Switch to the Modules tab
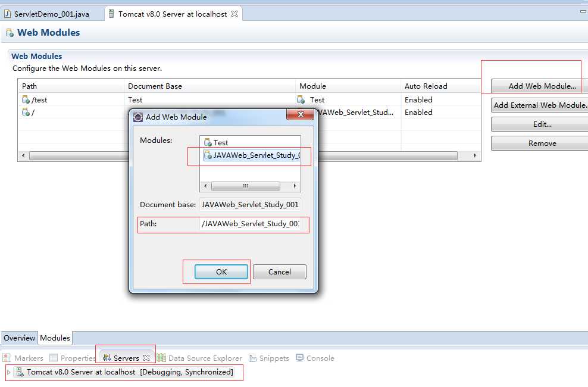The image size is (588, 387). point(55,338)
